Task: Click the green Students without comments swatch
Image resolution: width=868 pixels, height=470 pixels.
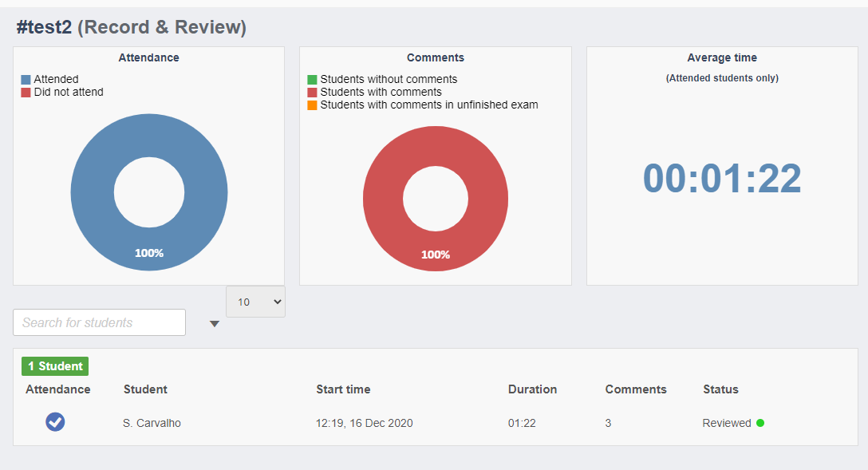Action: [312, 80]
